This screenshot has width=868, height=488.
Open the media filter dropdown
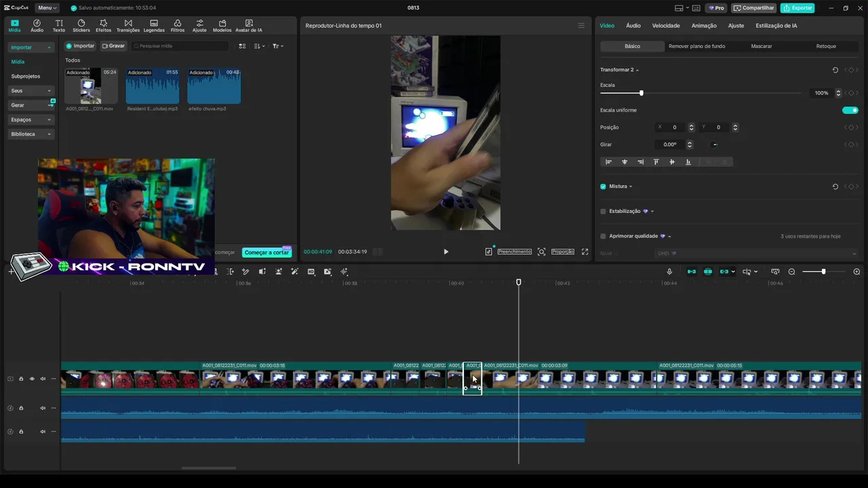pyautogui.click(x=278, y=46)
